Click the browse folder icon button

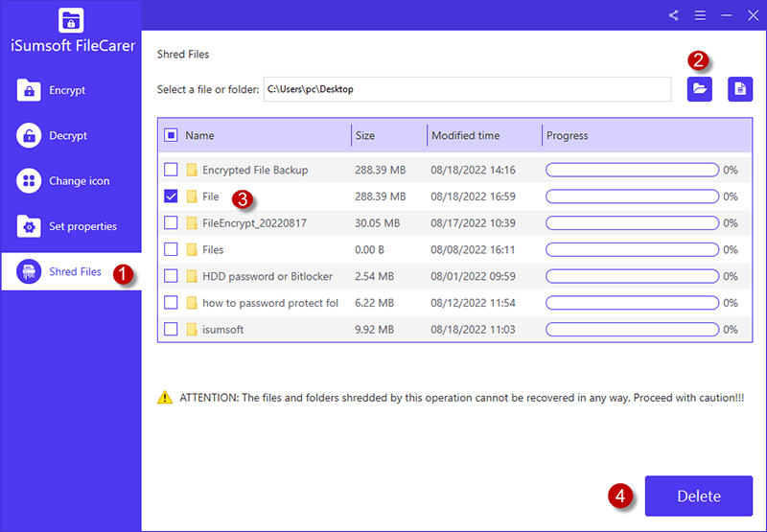[700, 89]
